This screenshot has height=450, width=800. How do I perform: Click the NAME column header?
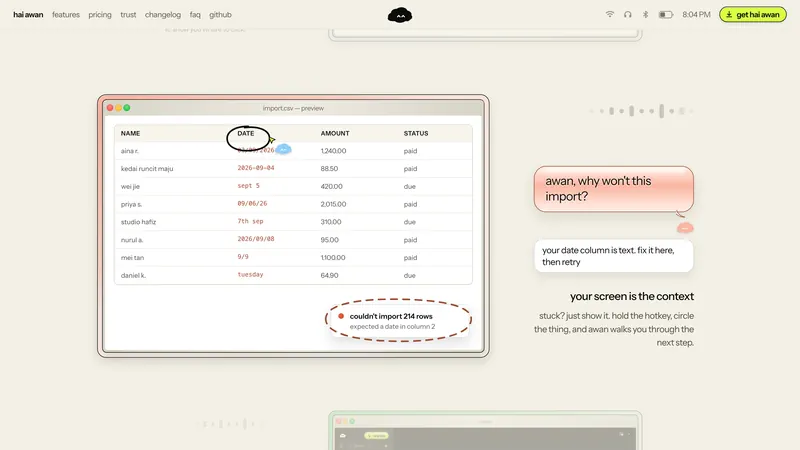(130, 133)
